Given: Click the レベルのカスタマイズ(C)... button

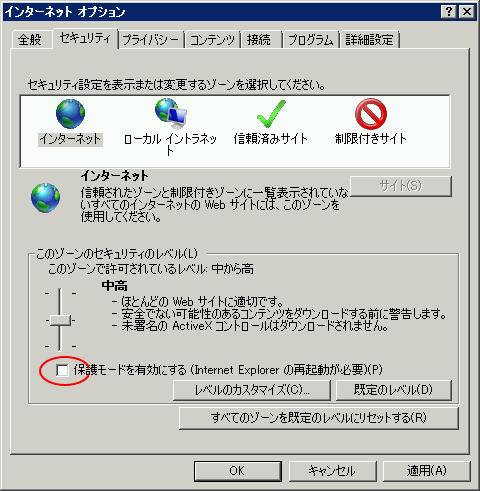Looking at the screenshot, I should (252, 390).
